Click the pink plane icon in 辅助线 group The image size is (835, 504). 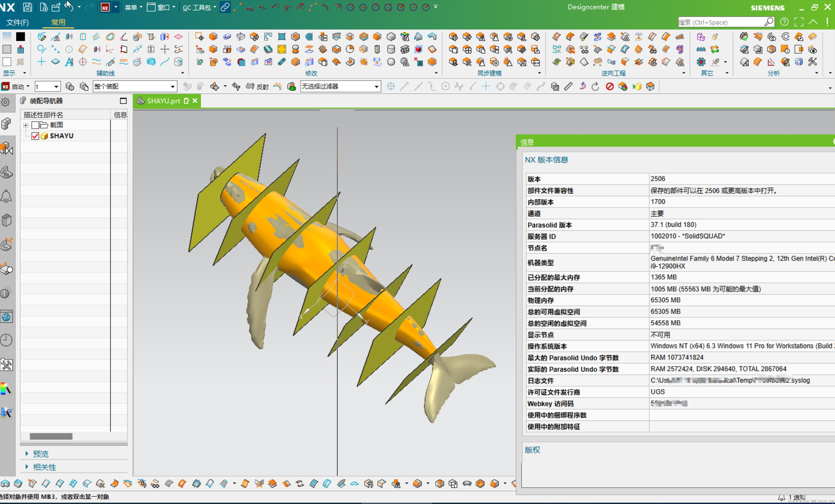[x=178, y=36]
